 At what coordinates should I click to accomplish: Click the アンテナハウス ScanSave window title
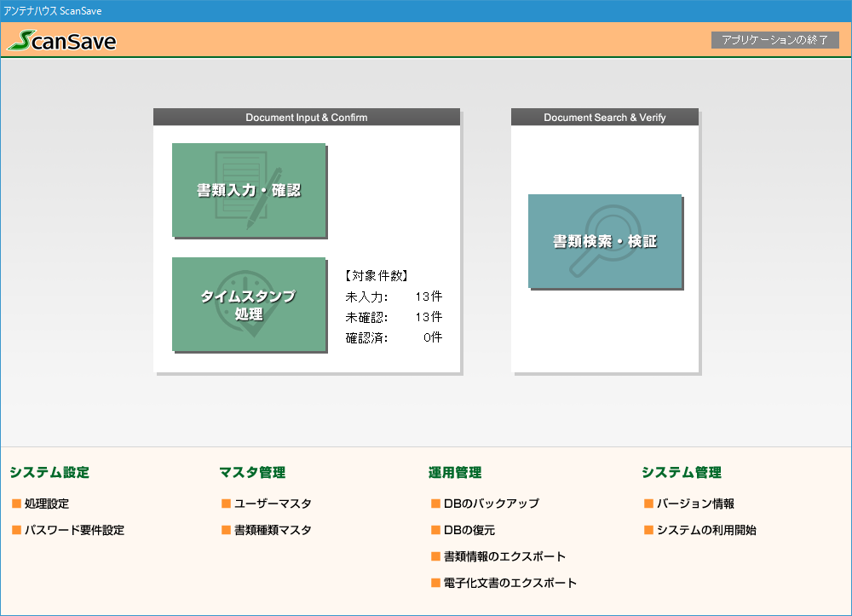pos(53,11)
